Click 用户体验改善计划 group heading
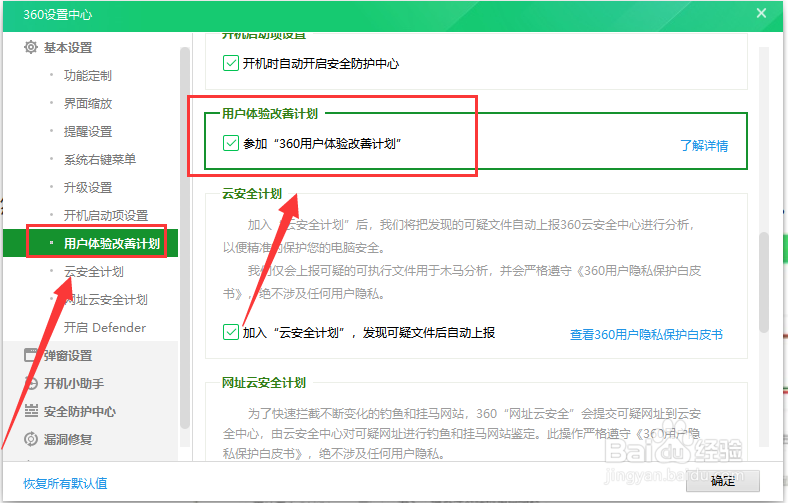 tap(270, 114)
